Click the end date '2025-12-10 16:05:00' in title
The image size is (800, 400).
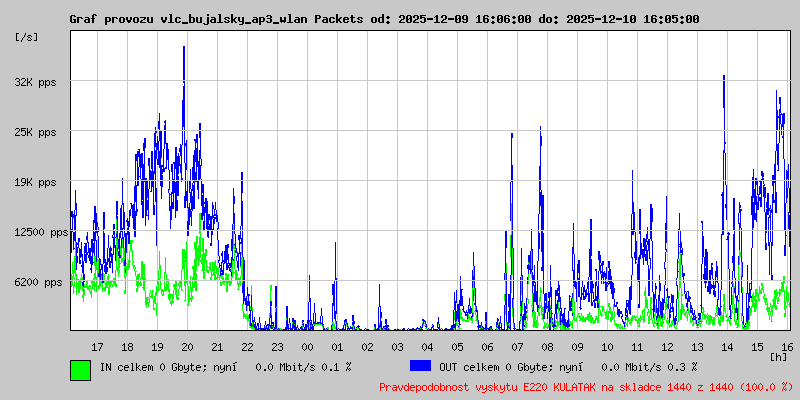(633, 19)
